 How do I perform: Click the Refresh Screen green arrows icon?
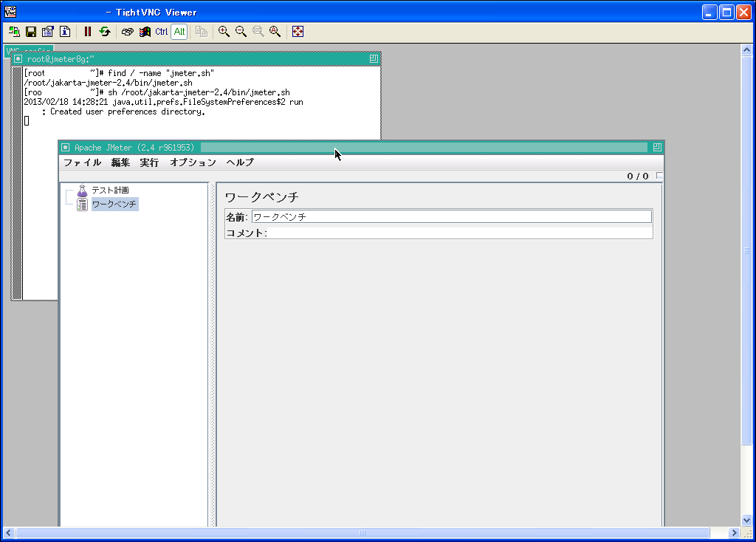(x=105, y=32)
